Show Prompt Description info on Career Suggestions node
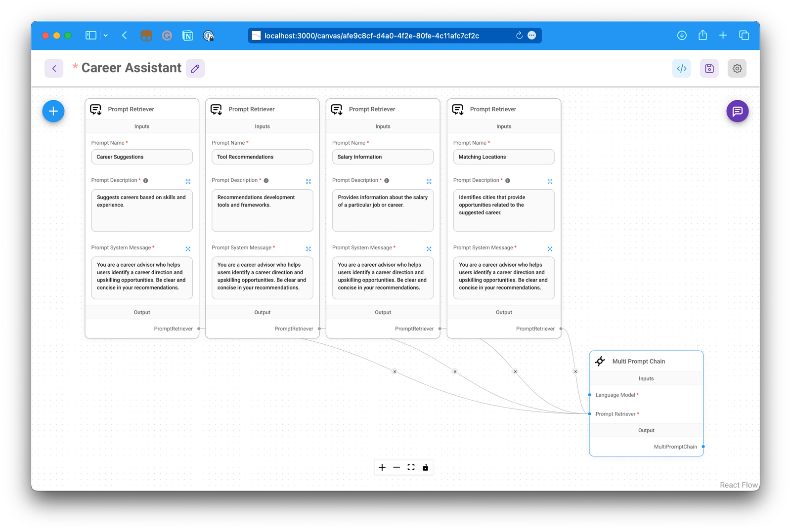 pyautogui.click(x=146, y=180)
